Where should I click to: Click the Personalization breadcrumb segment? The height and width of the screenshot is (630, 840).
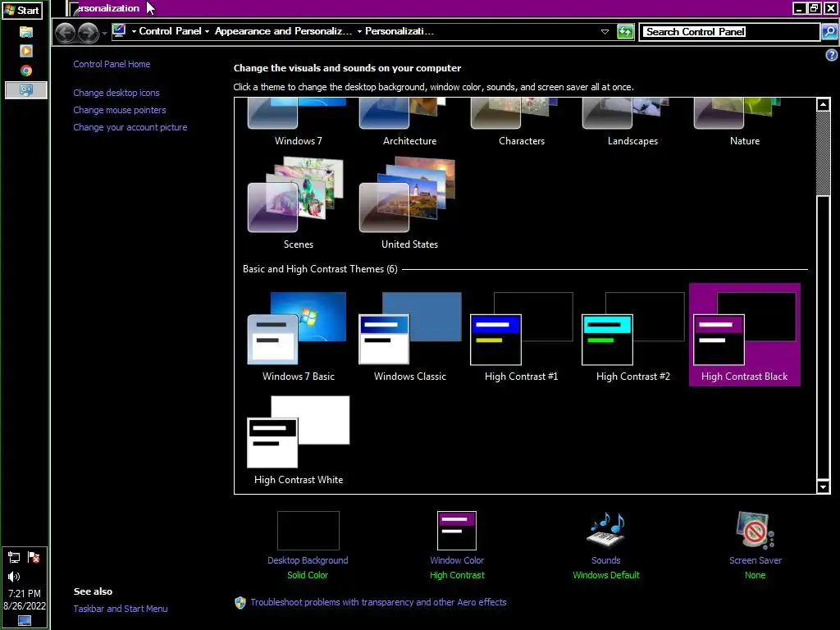[x=399, y=31]
